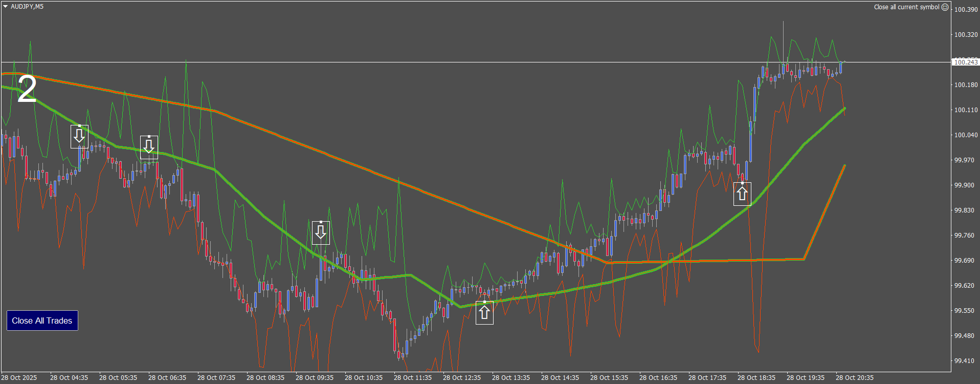
Task: Click the 99.620 price axis label
Action: tap(964, 286)
